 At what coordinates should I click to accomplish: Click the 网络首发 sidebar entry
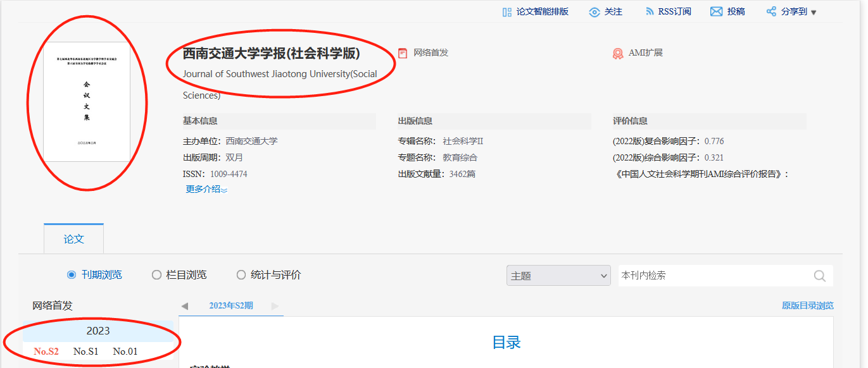pyautogui.click(x=53, y=305)
